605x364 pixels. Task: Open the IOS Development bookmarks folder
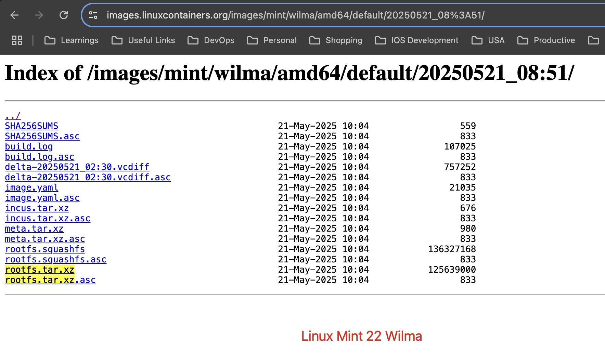click(416, 40)
